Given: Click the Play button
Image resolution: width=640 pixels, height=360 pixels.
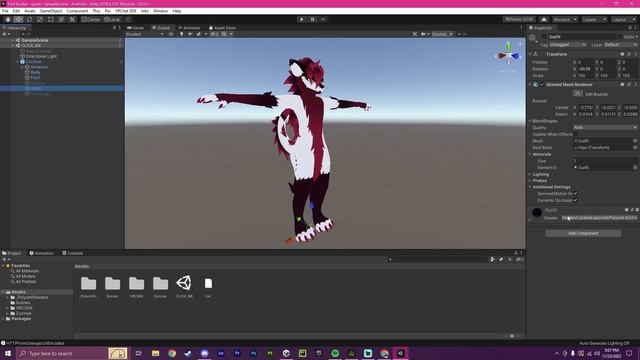Looking at the screenshot, I should tap(302, 19).
